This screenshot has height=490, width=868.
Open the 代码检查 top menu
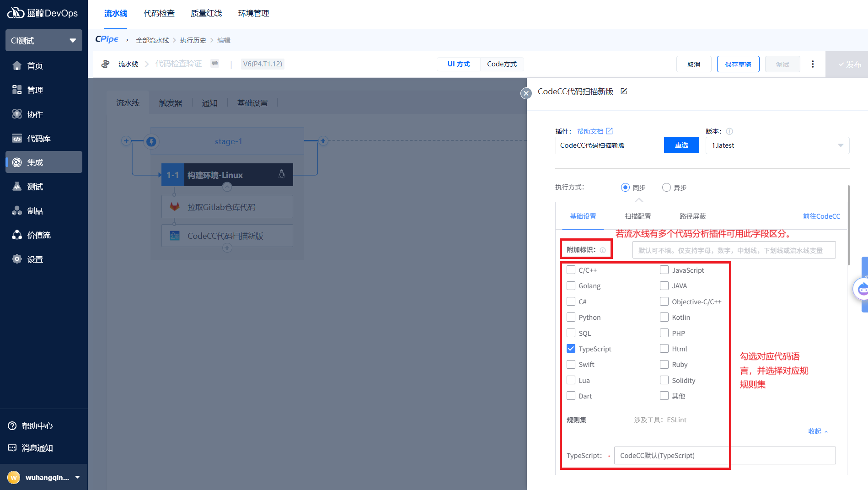coord(159,13)
